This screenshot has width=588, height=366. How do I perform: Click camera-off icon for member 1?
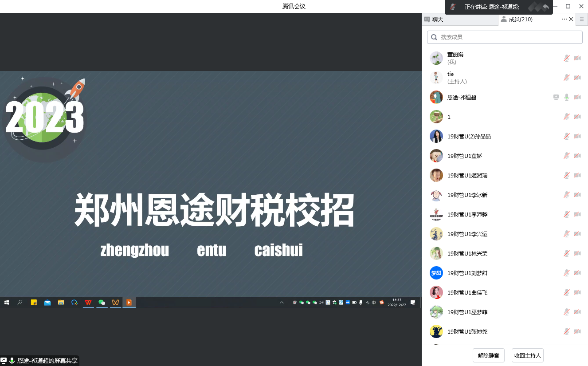tap(577, 117)
